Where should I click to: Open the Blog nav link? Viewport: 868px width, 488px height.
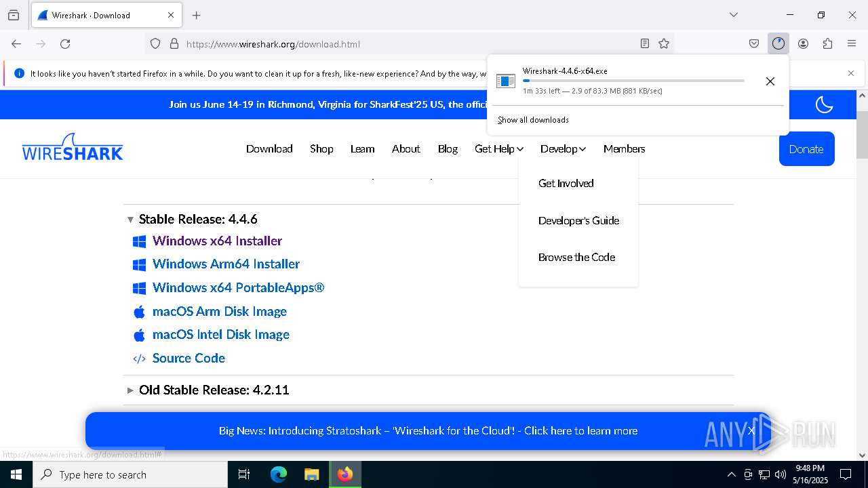tap(448, 148)
